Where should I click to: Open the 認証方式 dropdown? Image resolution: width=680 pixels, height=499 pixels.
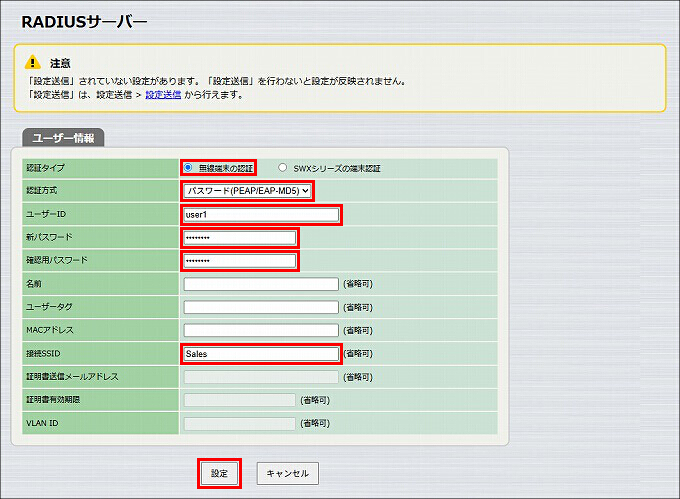click(247, 191)
